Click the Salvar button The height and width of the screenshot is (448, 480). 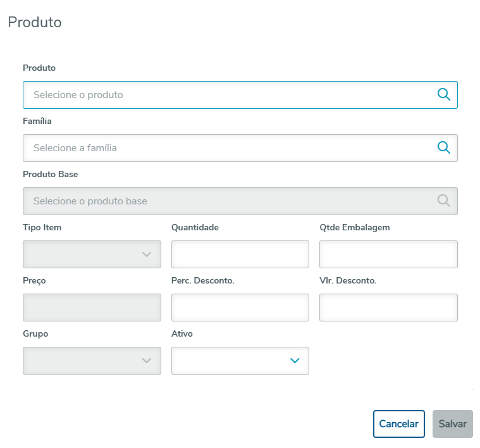pos(452,424)
